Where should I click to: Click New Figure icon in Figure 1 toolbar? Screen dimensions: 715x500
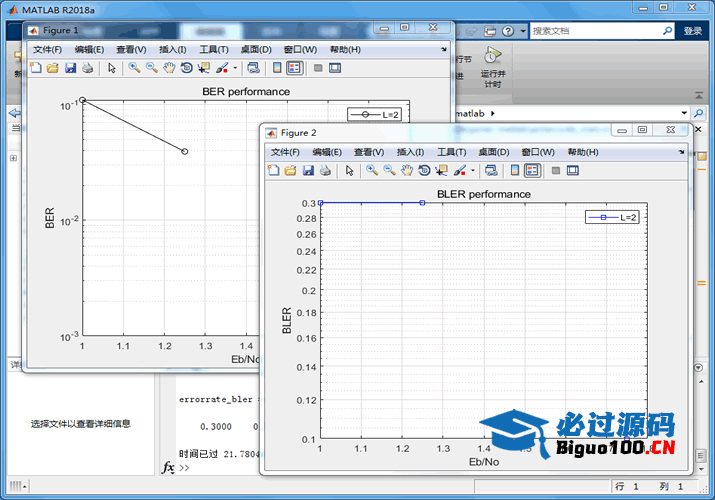(36, 68)
